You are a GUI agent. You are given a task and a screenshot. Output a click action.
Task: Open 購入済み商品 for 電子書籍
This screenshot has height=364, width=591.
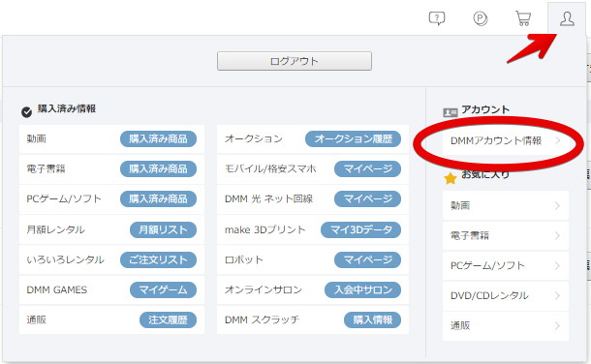tap(158, 169)
